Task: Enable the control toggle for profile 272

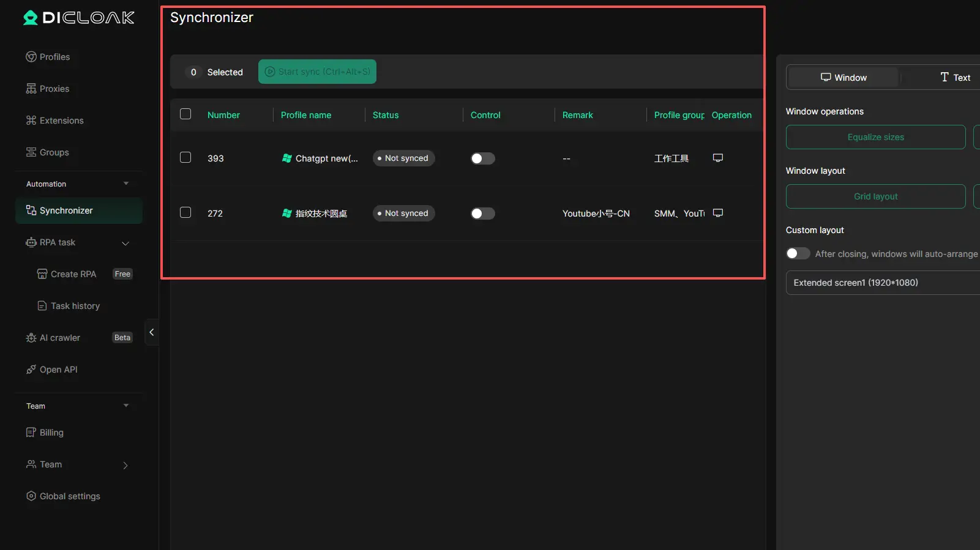Action: (x=482, y=214)
